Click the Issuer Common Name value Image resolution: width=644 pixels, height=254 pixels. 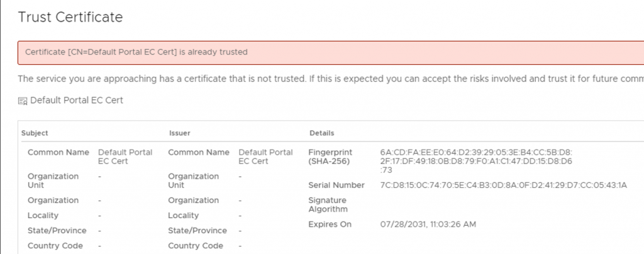265,157
